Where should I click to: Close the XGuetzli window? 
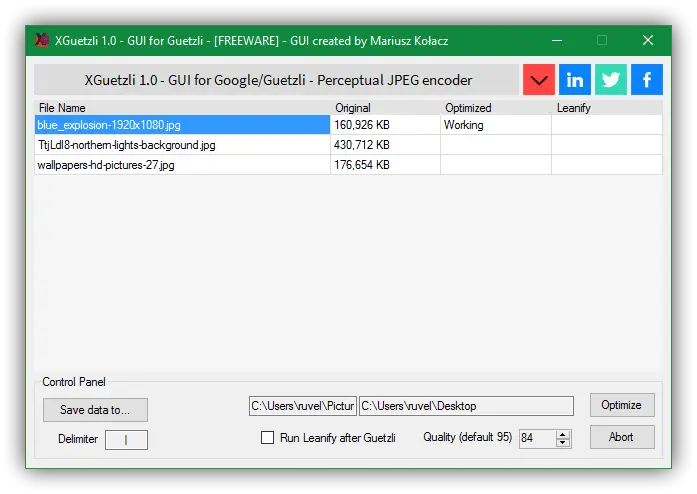pos(648,40)
